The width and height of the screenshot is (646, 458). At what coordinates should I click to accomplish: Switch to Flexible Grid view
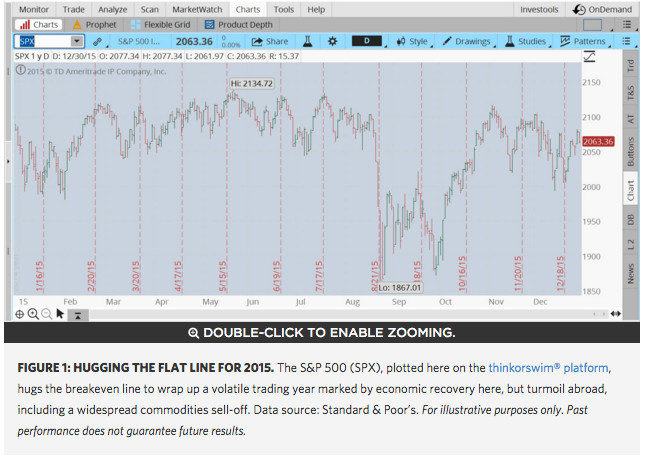tap(160, 25)
